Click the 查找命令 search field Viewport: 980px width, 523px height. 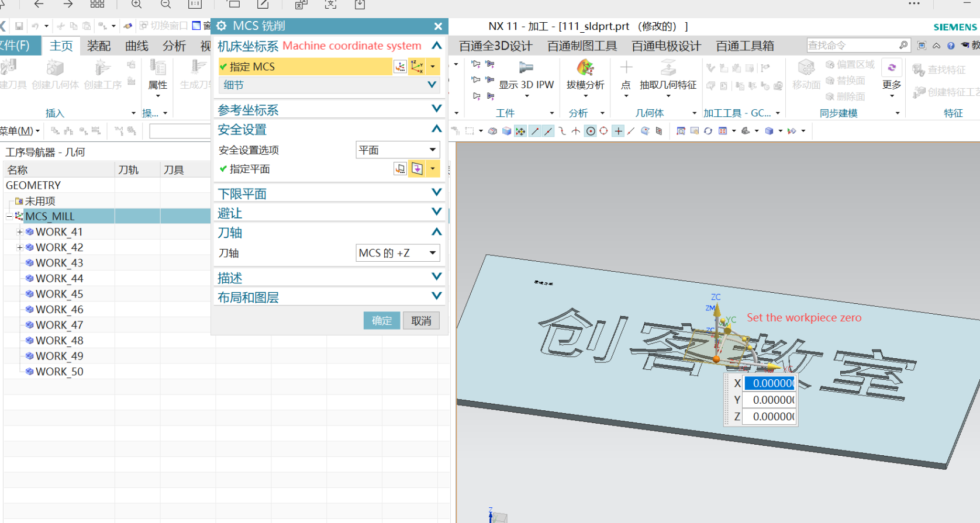[853, 45]
